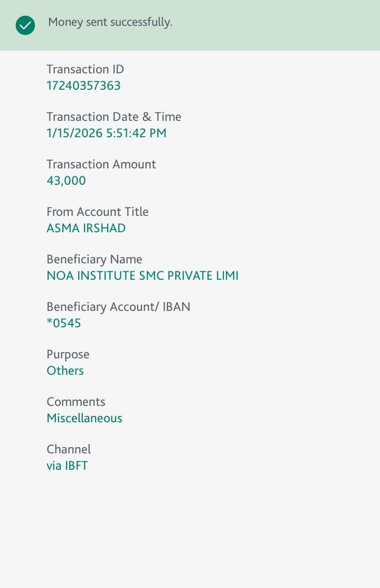Tap the NOA INSTITUTE SMC PRIVATE LIMI beneficiary
This screenshot has height=588, width=380.
coord(142,276)
